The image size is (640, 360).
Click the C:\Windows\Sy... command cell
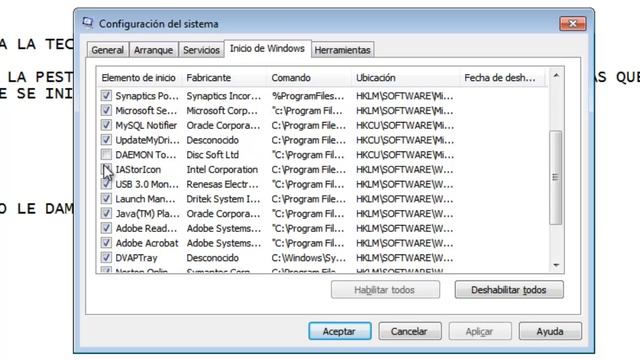point(309,258)
